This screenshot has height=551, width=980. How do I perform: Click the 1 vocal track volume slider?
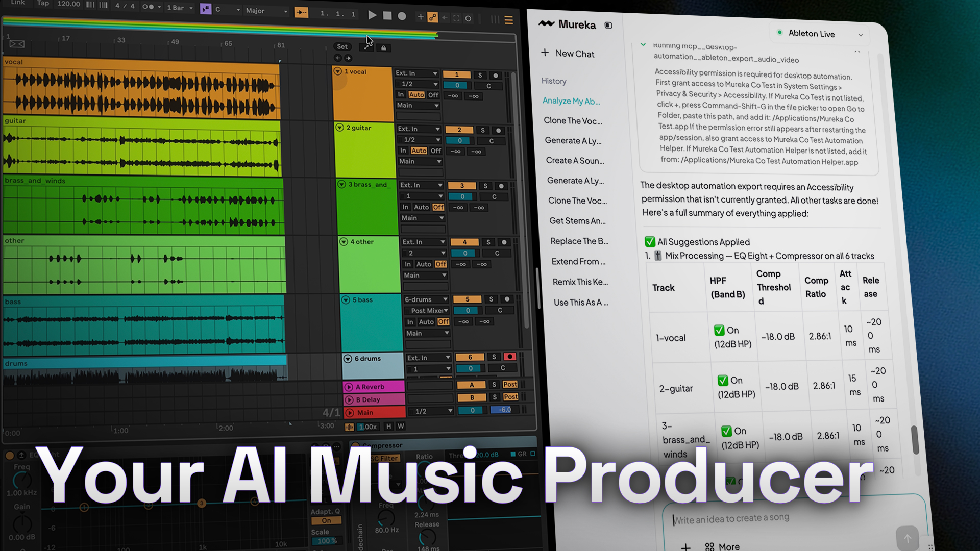[457, 85]
